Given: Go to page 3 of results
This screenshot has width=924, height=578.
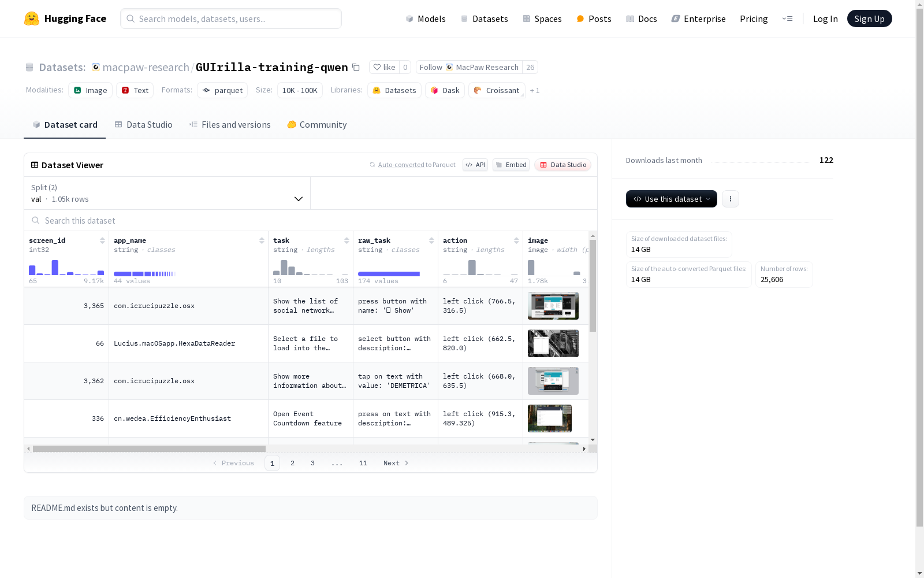Looking at the screenshot, I should click(312, 463).
